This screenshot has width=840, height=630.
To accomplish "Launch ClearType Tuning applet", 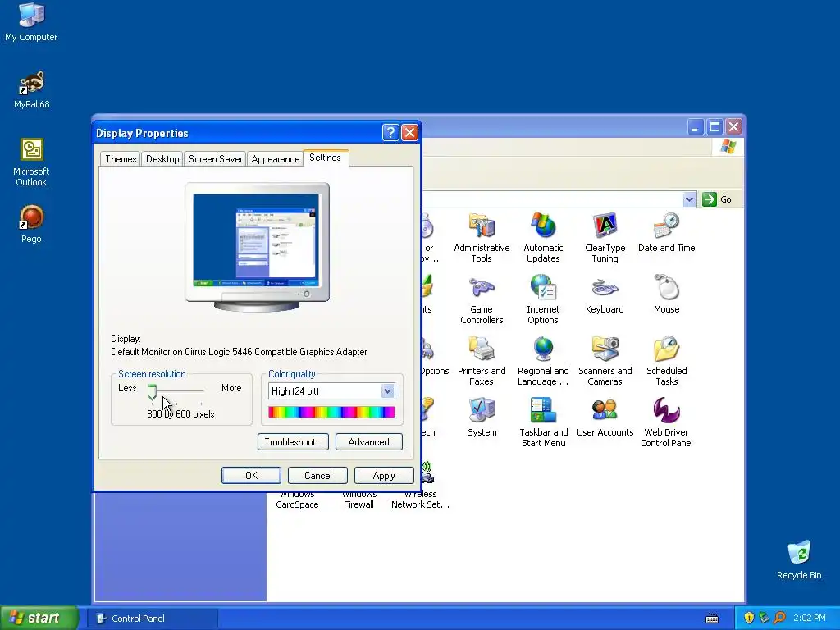I will click(605, 237).
